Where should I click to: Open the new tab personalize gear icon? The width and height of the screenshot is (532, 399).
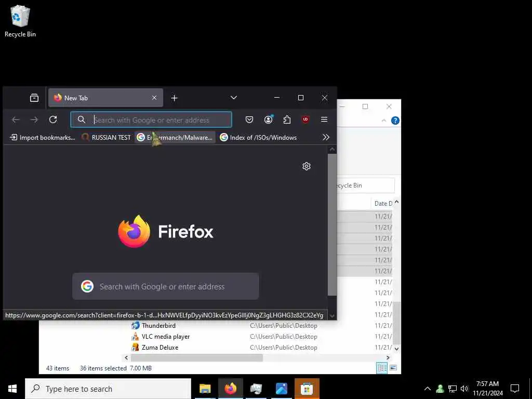point(307,166)
